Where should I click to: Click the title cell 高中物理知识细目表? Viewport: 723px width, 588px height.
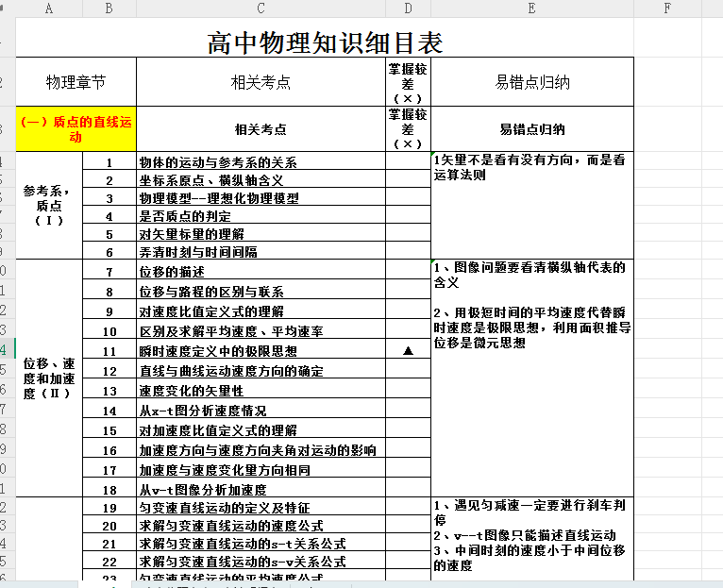coord(325,42)
